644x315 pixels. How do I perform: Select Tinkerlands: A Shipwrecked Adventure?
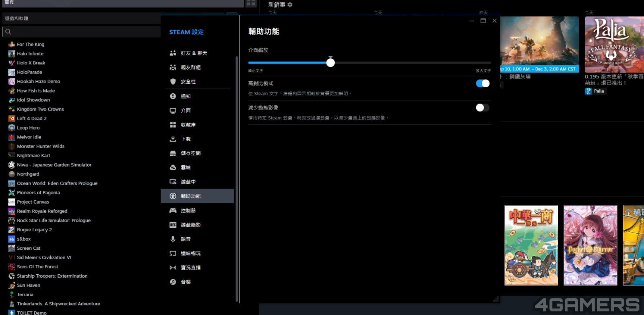click(58, 303)
